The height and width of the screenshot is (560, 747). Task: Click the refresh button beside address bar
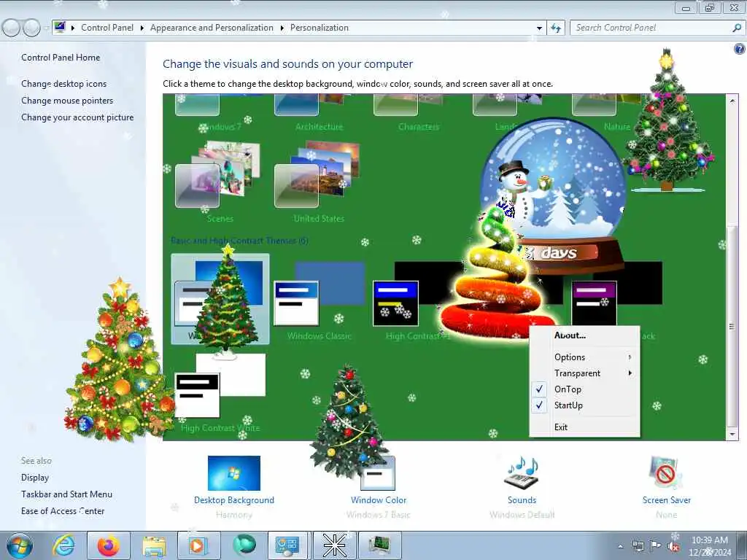556,28
